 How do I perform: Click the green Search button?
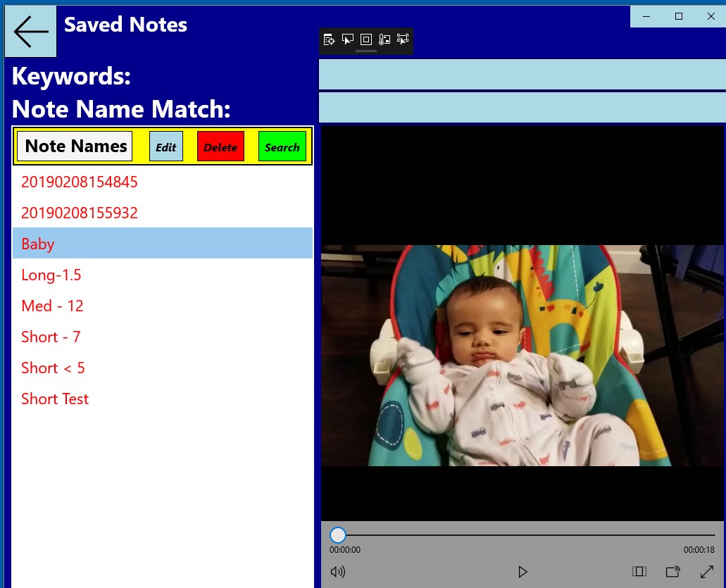pyautogui.click(x=282, y=146)
